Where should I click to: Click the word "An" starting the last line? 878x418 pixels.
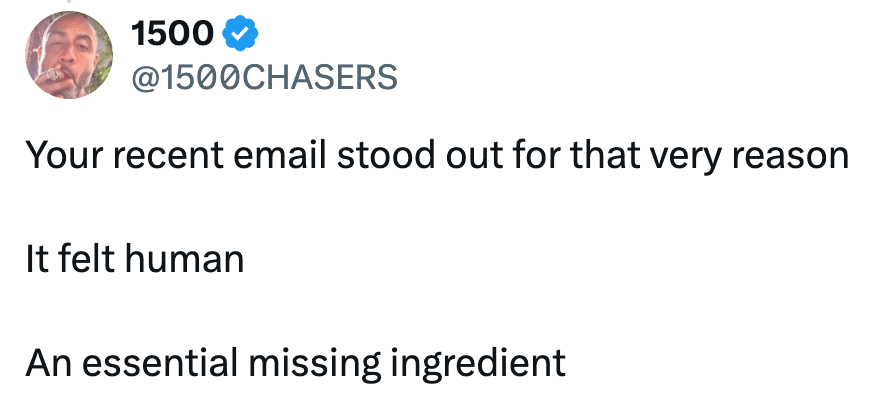point(45,362)
